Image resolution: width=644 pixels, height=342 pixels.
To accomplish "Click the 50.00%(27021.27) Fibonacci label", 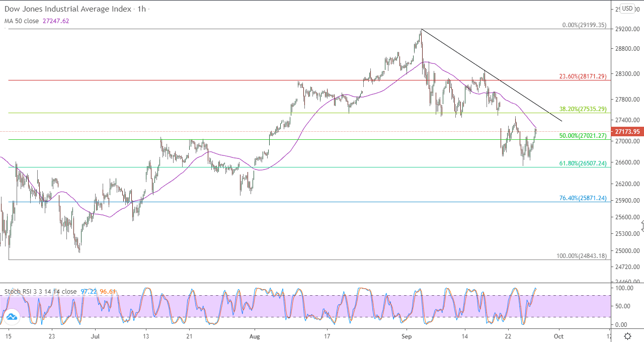I will click(583, 136).
